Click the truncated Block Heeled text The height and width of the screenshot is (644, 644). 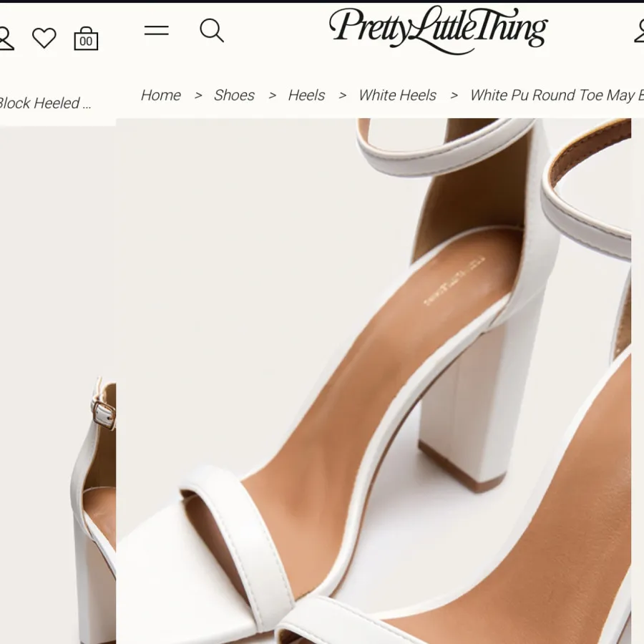44,103
